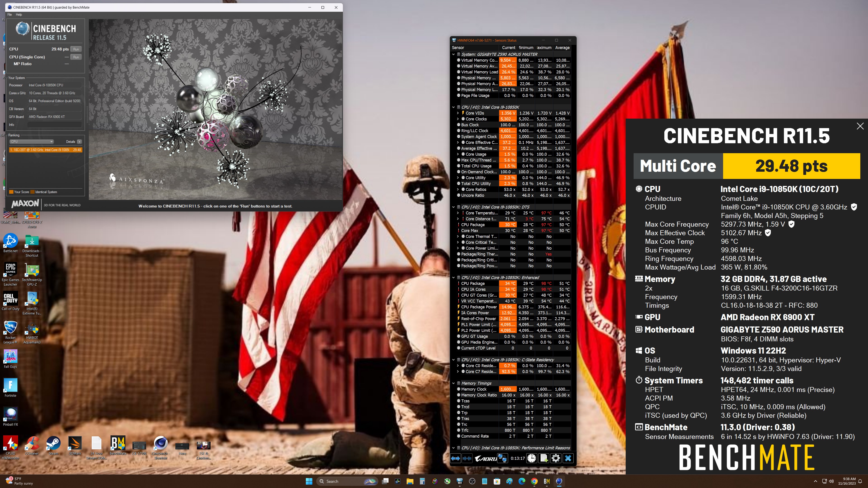This screenshot has height=488, width=868.
Task: Run the Cinebench CPU test
Action: pyautogui.click(x=76, y=49)
